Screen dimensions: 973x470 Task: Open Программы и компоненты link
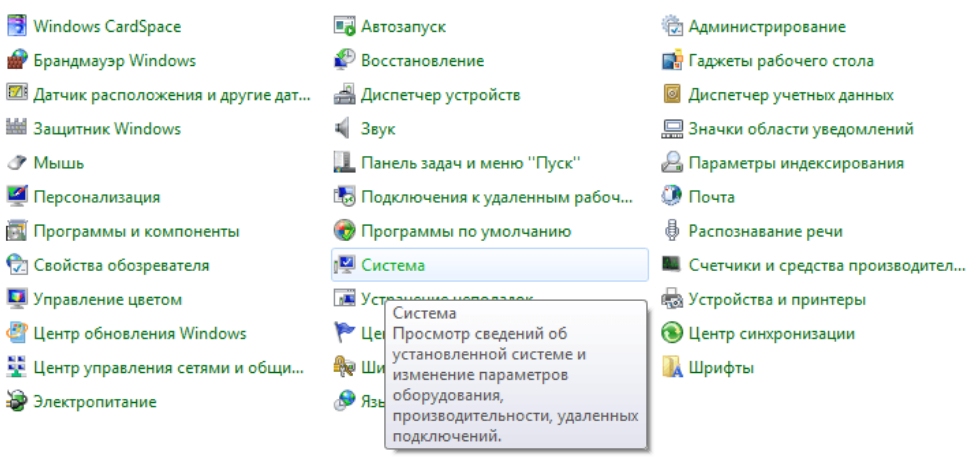(x=137, y=232)
